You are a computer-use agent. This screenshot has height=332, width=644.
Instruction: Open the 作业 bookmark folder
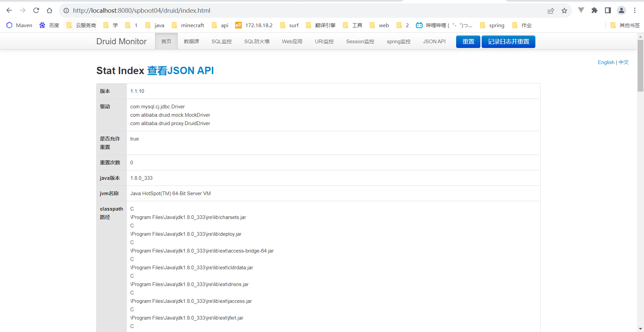coord(522,25)
